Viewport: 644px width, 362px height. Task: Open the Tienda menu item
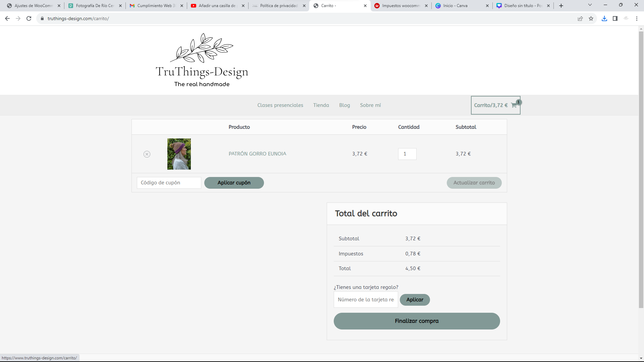click(321, 105)
